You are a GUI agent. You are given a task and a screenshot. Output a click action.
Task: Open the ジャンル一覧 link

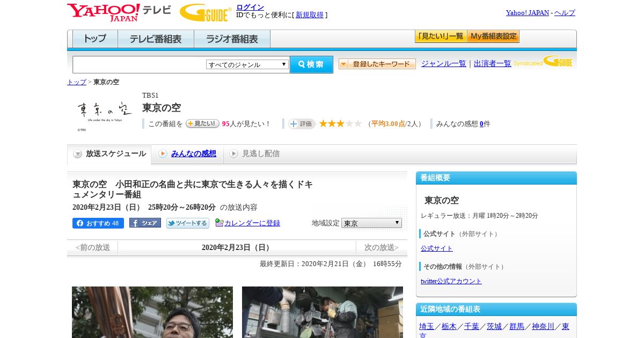point(444,63)
